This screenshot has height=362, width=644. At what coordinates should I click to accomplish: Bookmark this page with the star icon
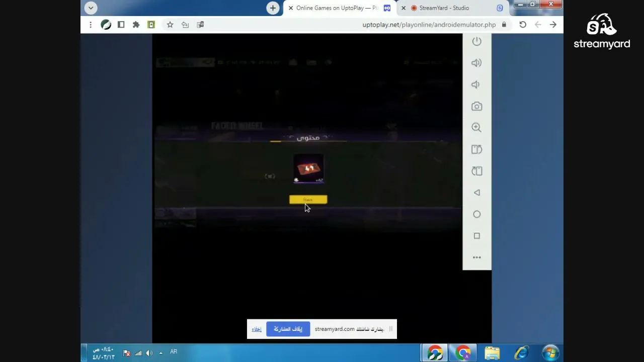click(x=170, y=25)
